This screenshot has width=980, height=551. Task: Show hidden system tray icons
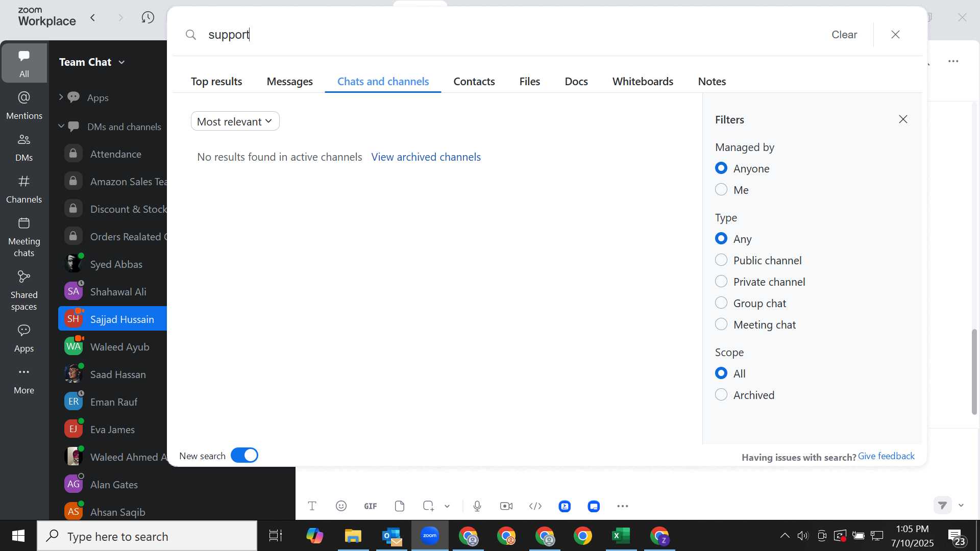point(785,536)
